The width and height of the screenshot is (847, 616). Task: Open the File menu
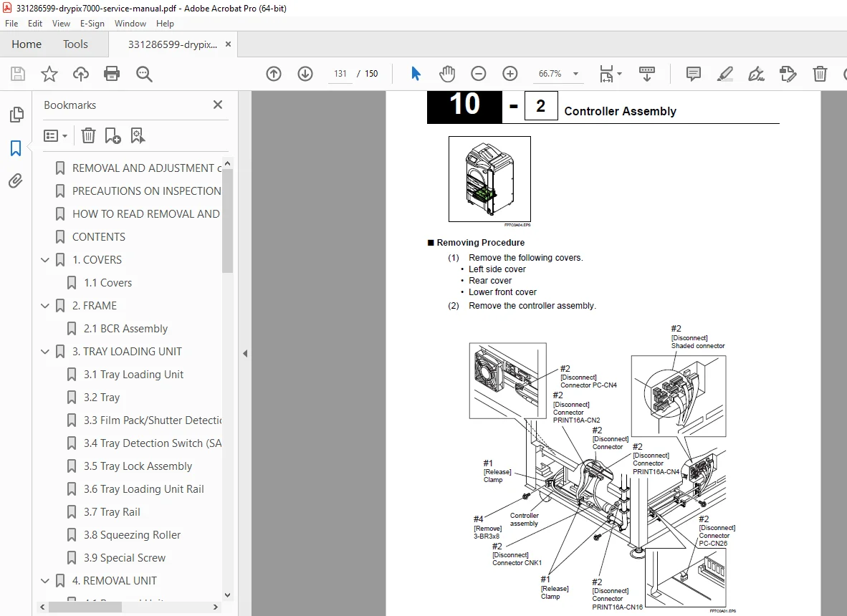coord(11,23)
